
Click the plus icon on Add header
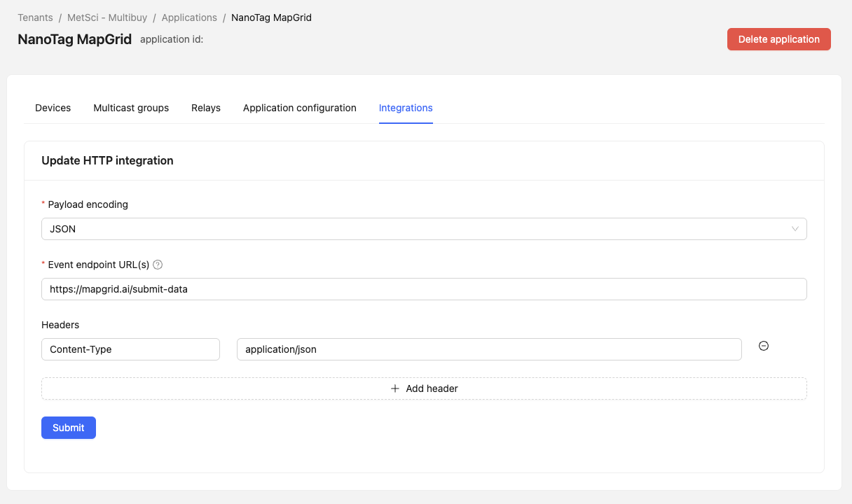395,388
